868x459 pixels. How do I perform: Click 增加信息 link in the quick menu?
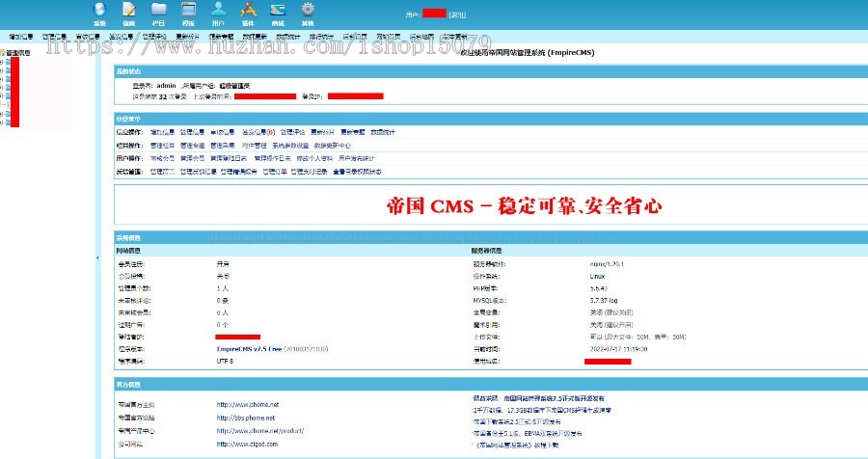(x=162, y=132)
